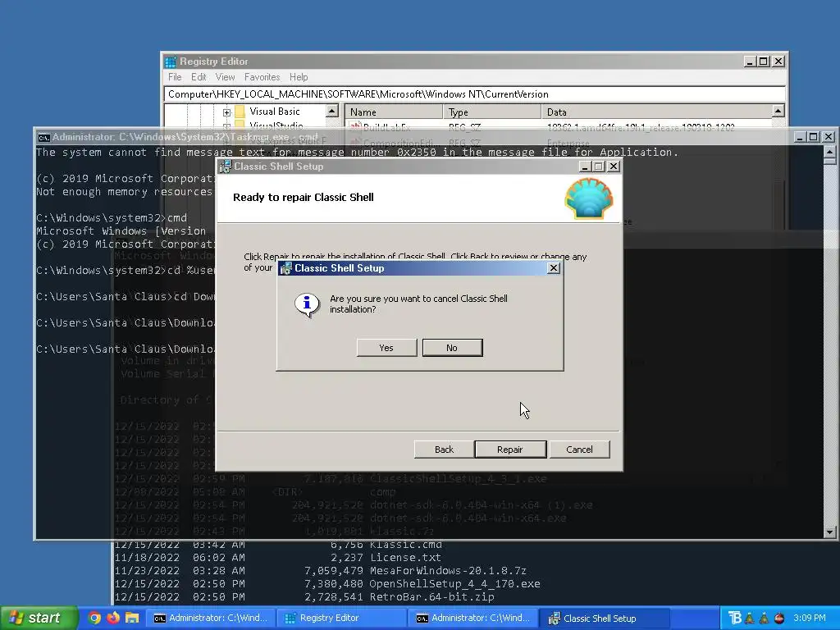Image resolution: width=840 pixels, height=630 pixels.
Task: Click Registry Editor title bar icon
Action: click(171, 62)
